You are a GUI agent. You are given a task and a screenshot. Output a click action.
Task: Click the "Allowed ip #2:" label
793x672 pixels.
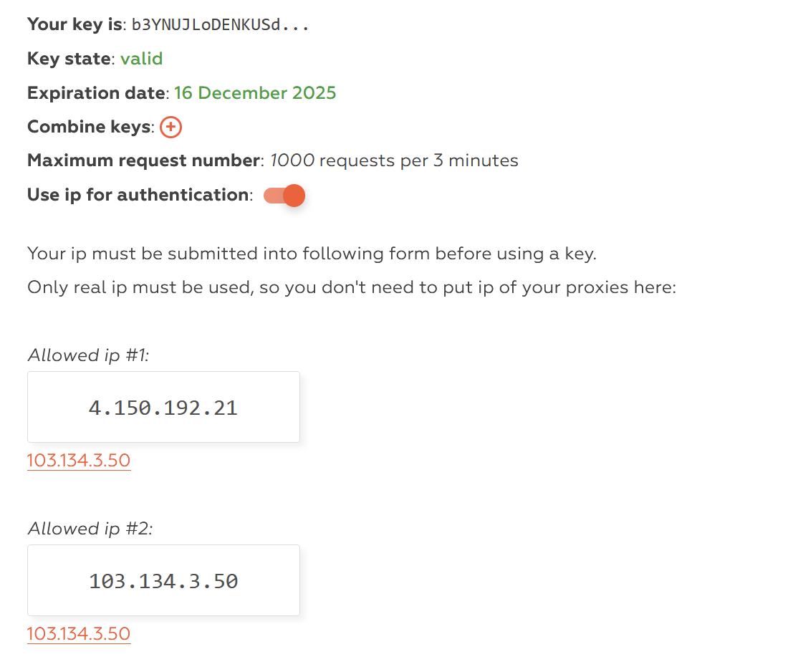tap(90, 529)
